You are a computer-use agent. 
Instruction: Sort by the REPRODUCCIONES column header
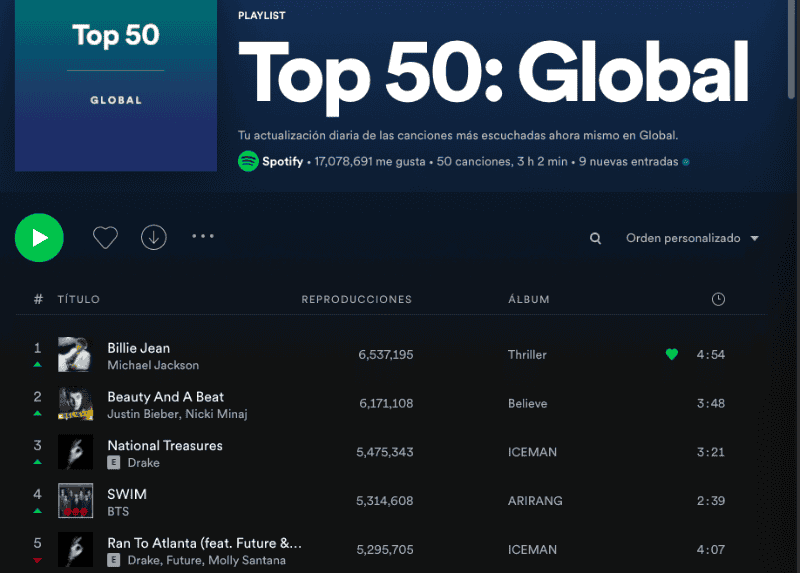[x=357, y=300]
